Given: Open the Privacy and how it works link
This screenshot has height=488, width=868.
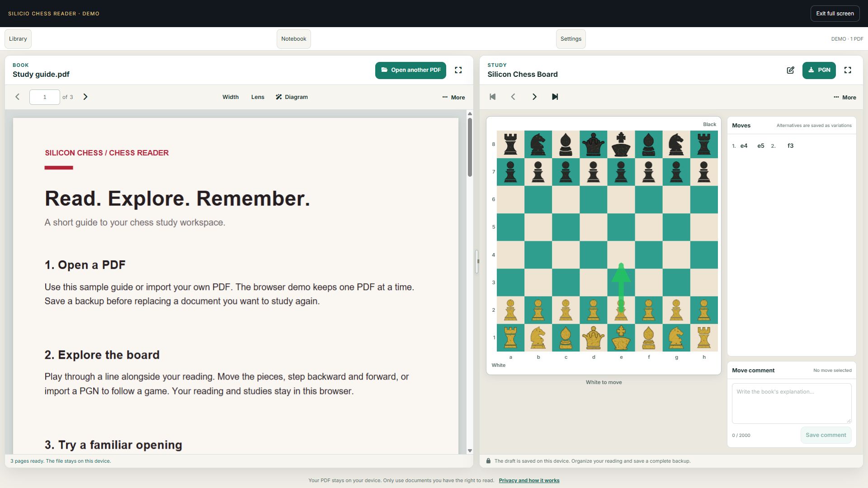Looking at the screenshot, I should (x=529, y=480).
